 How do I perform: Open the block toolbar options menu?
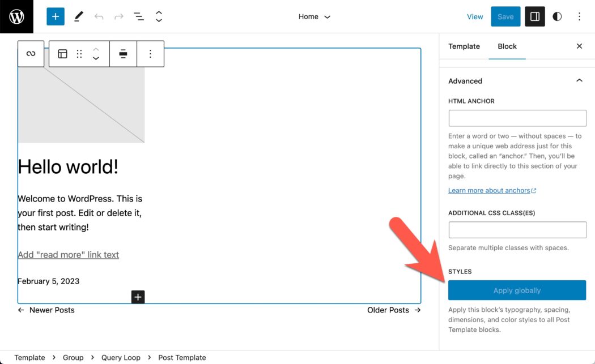[150, 54]
